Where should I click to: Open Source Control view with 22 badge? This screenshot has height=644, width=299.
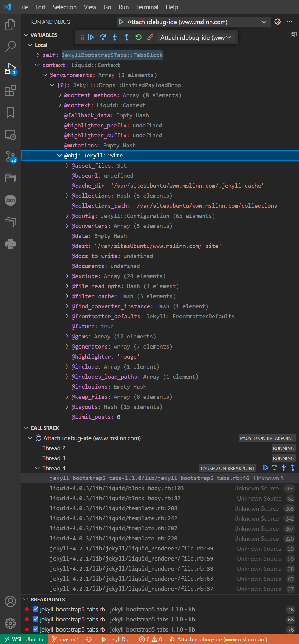(10, 156)
